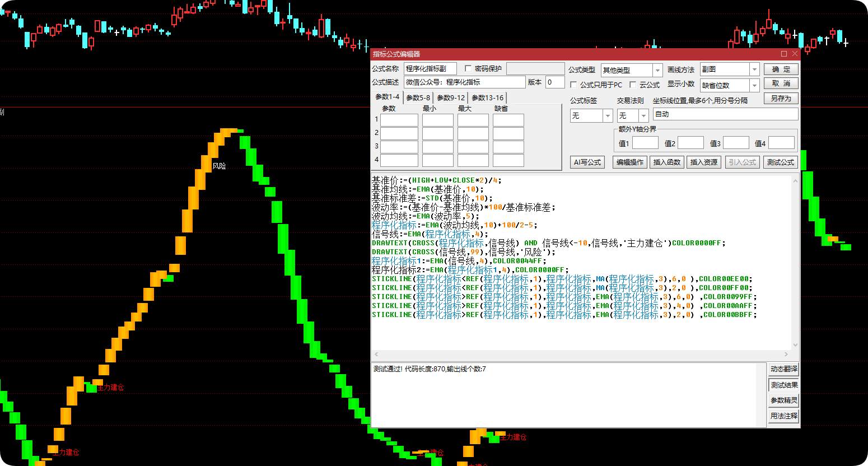Click the 确定 button
The width and height of the screenshot is (868, 466).
(x=781, y=69)
